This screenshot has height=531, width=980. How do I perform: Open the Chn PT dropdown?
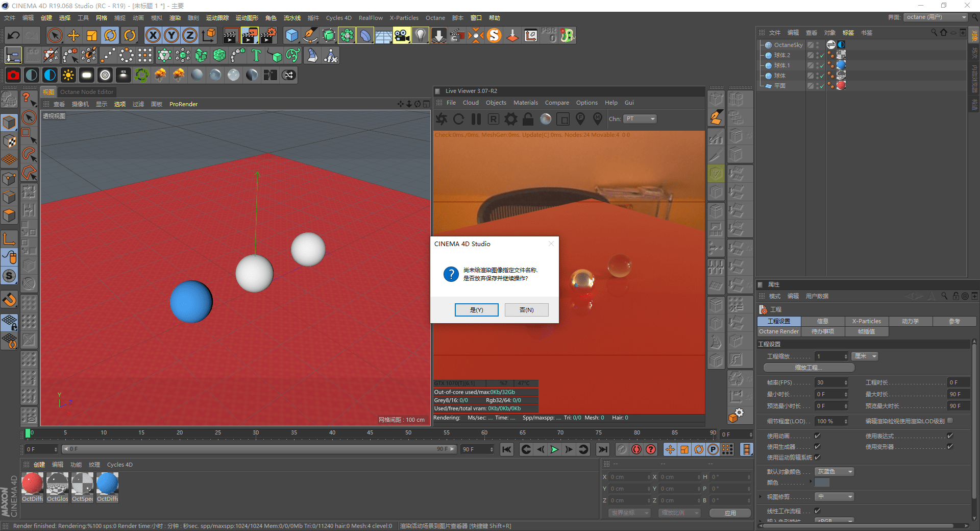coord(640,119)
